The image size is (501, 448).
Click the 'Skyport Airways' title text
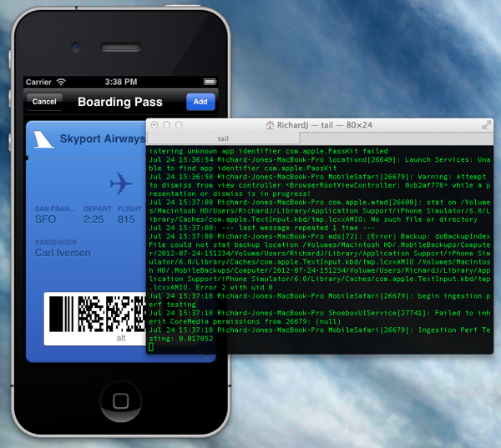pyautogui.click(x=103, y=138)
